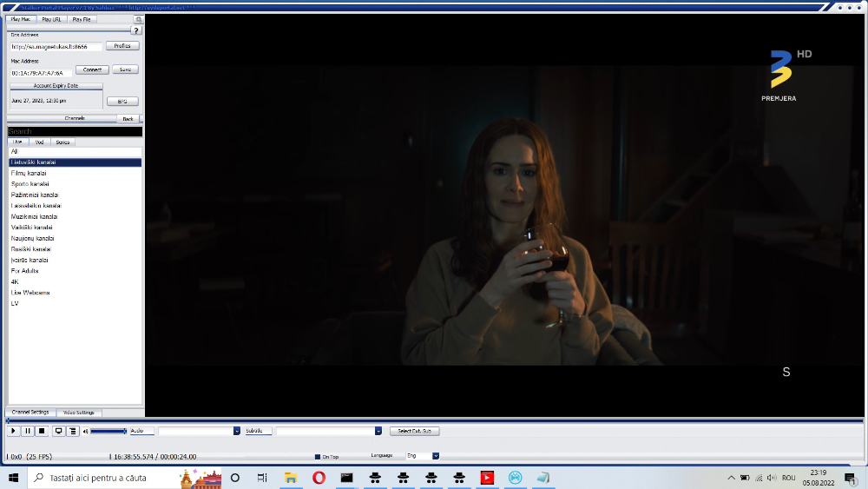Open the red play-button app on taskbar
This screenshot has width=868, height=489.
487,478
